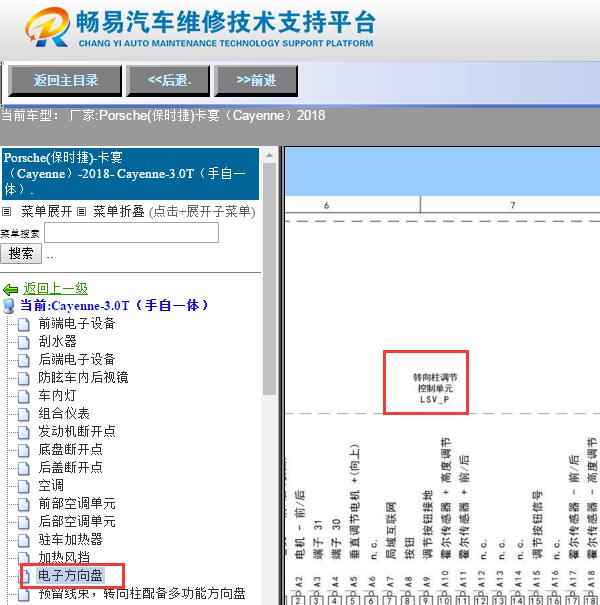Click the document icon beside 后端电子设备
This screenshot has width=600, height=605.
[24, 360]
